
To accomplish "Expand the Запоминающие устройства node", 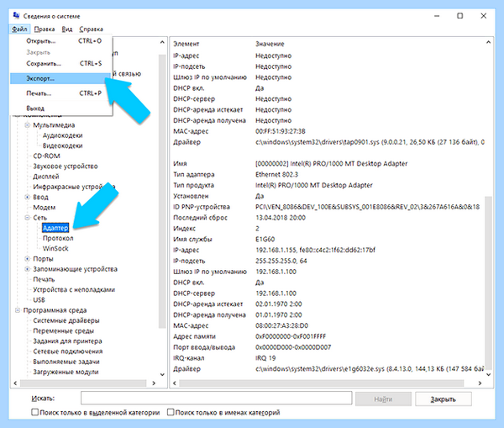I will pyautogui.click(x=28, y=269).
